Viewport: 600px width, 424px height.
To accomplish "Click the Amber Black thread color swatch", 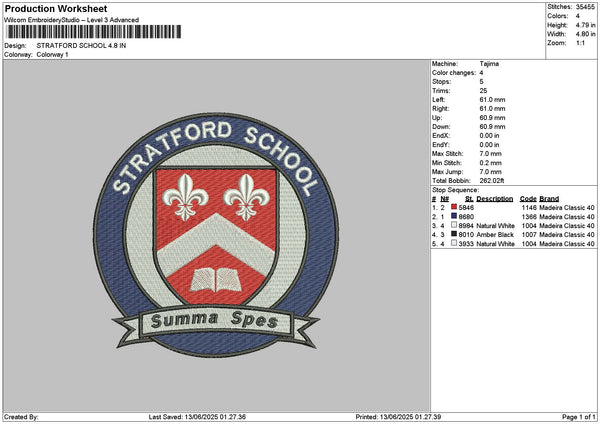I will tap(453, 234).
